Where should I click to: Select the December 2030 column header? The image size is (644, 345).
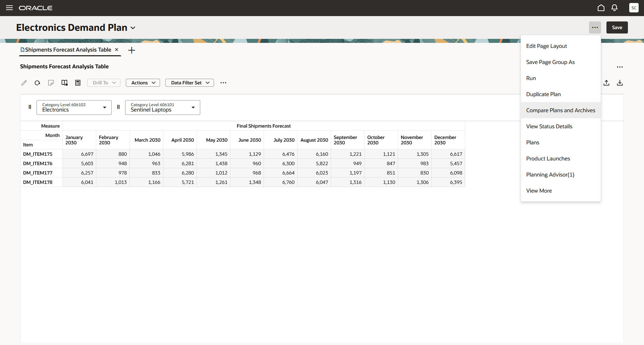448,140
